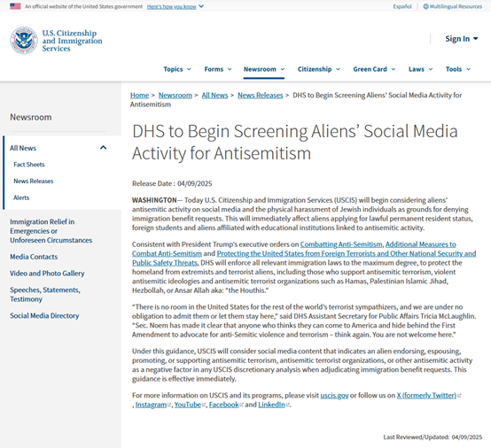Open X (formerly Twitter) link
This screenshot has width=491, height=448.
426,396
